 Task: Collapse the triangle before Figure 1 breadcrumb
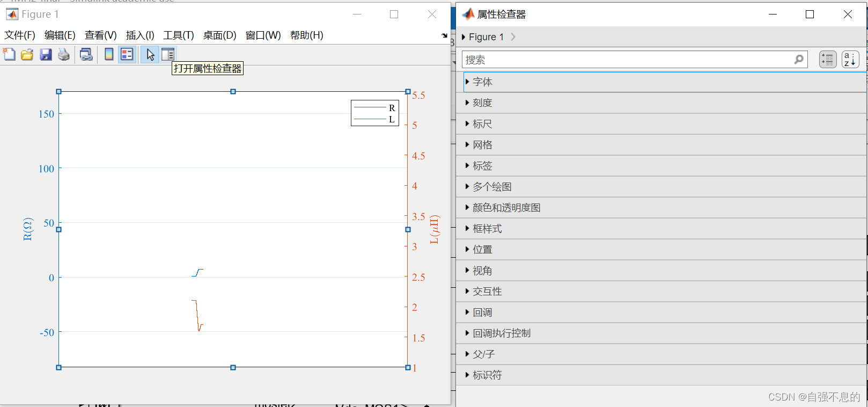click(464, 37)
